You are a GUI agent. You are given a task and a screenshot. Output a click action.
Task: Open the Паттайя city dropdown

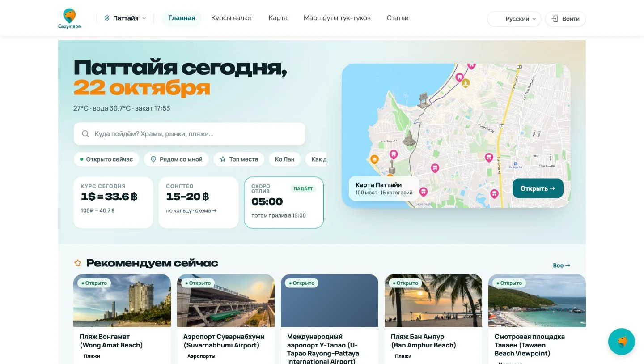125,18
